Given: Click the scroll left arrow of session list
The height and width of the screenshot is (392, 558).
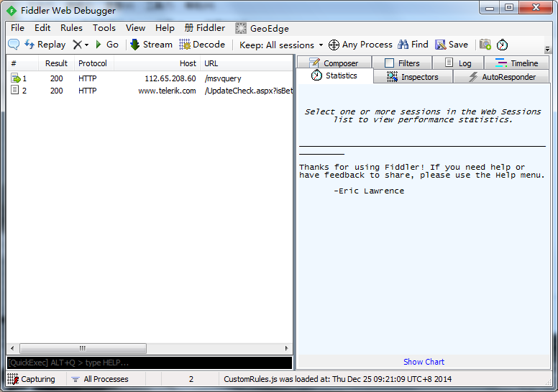Looking at the screenshot, I should (12, 348).
